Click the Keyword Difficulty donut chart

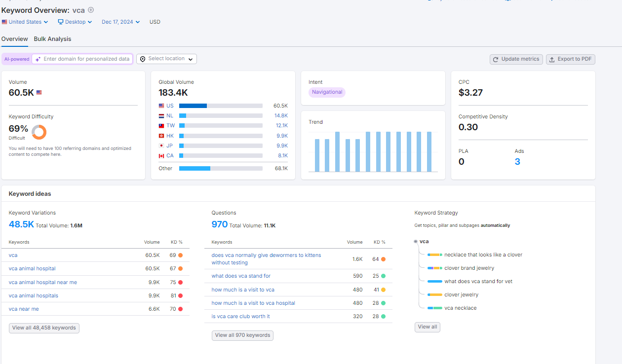coord(39,132)
